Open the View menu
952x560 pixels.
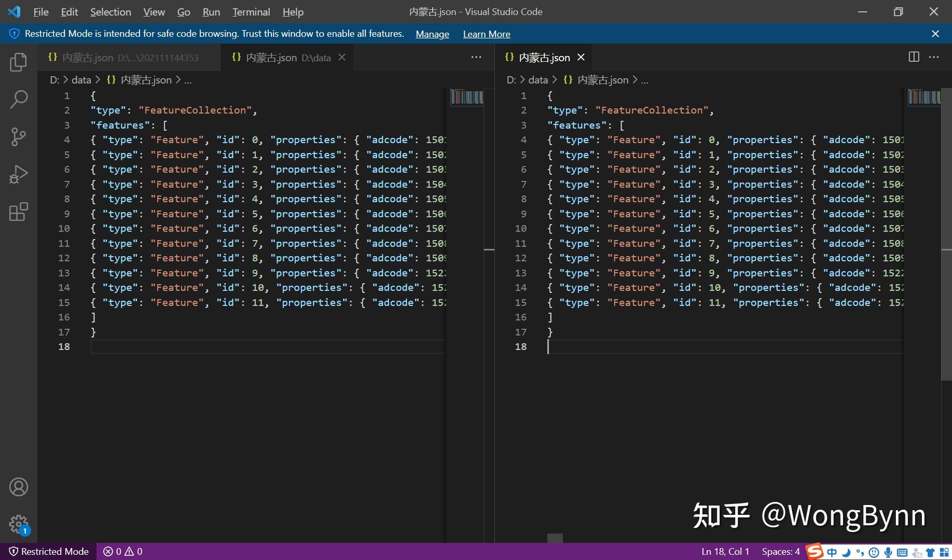coord(154,12)
